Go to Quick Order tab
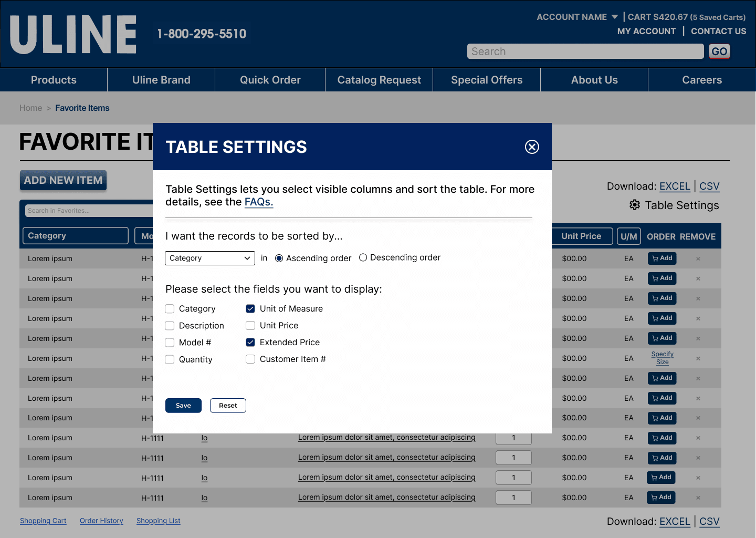This screenshot has width=756, height=538. pyautogui.click(x=270, y=80)
